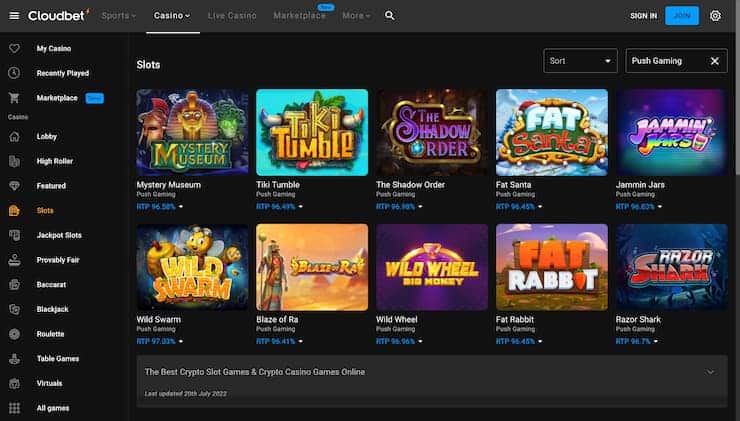
Task: Click the Marketplace cart icon
Action: point(15,98)
